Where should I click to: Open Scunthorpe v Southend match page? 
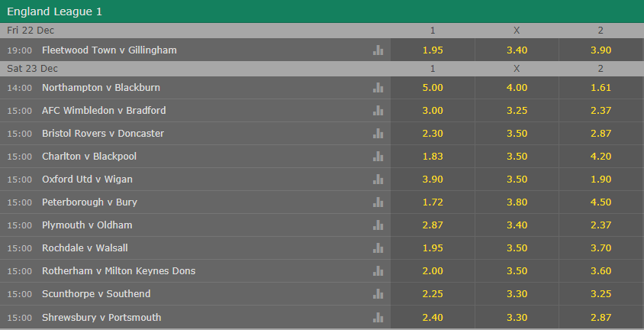96,294
